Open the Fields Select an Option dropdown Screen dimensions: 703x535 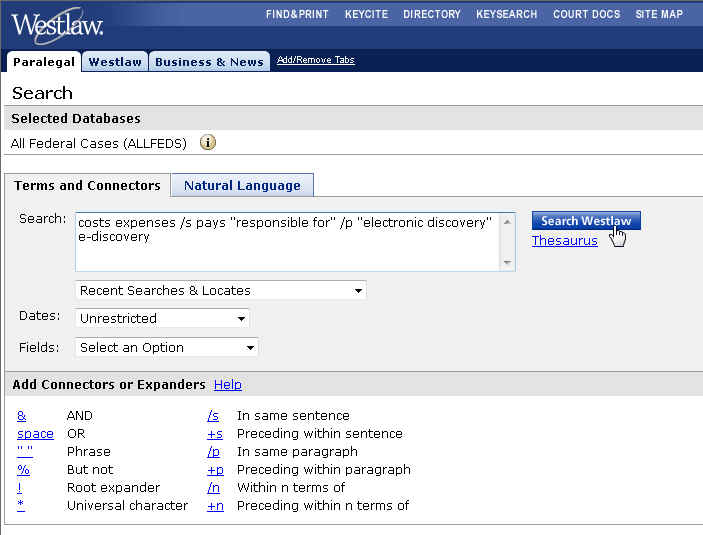167,348
